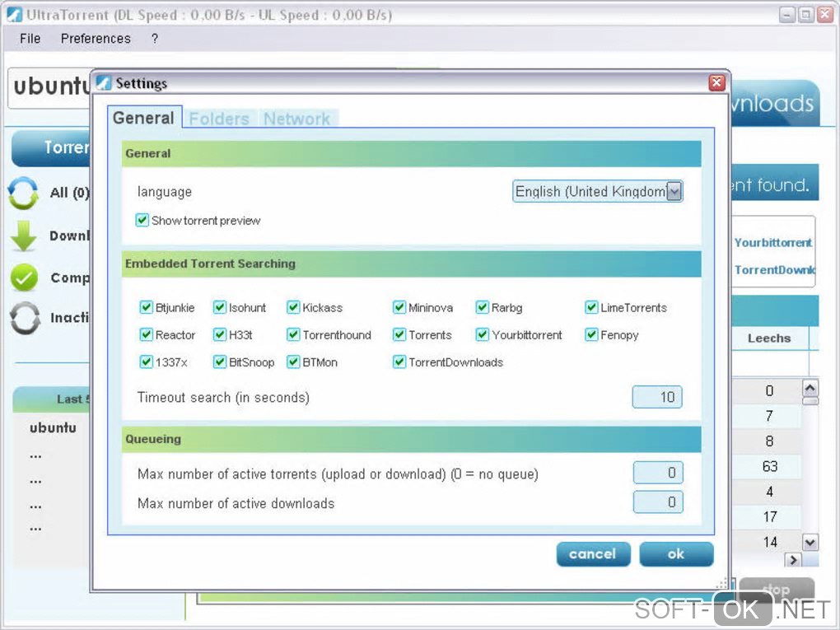Viewport: 840px width, 630px height.
Task: Maximize the UltraTorrent window
Action: pyautogui.click(x=805, y=15)
